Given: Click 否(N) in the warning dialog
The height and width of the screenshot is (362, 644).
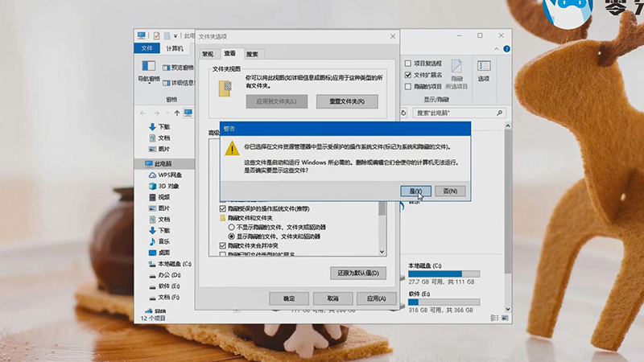Looking at the screenshot, I should pyautogui.click(x=449, y=191).
